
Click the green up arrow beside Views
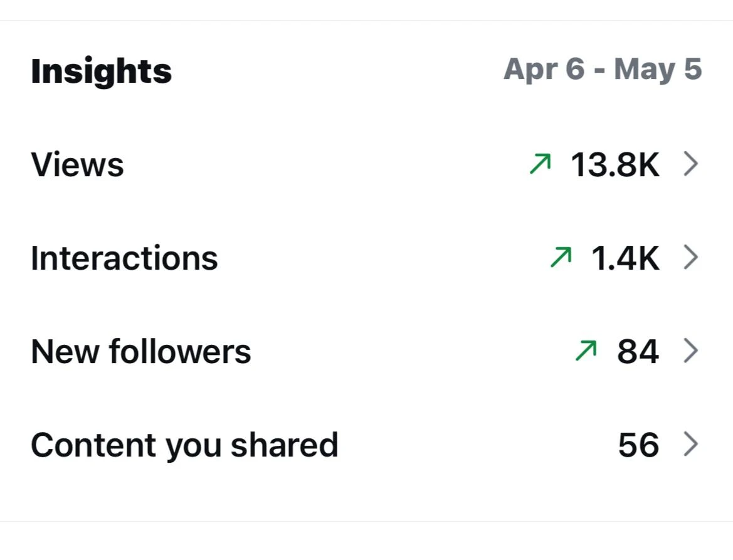pyautogui.click(x=541, y=164)
